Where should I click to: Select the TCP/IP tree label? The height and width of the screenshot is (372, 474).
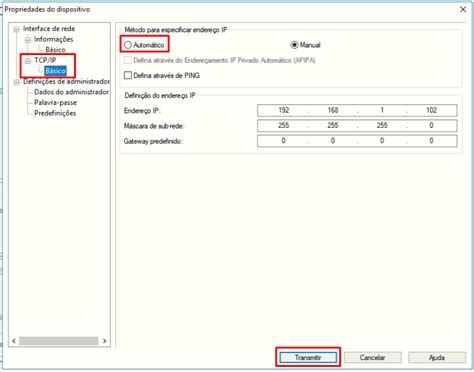point(45,60)
